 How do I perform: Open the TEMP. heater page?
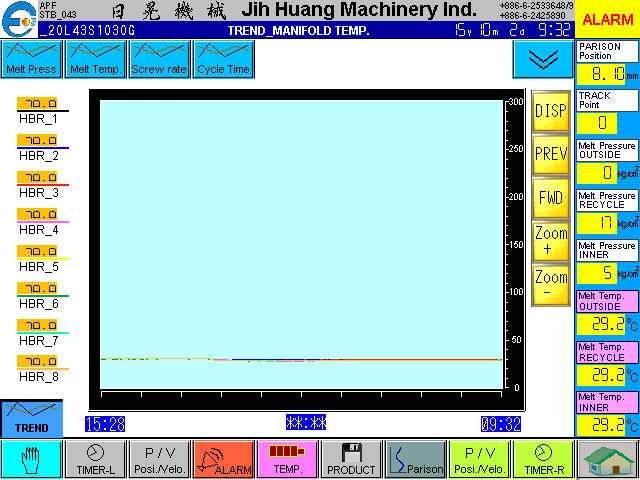coord(287,459)
